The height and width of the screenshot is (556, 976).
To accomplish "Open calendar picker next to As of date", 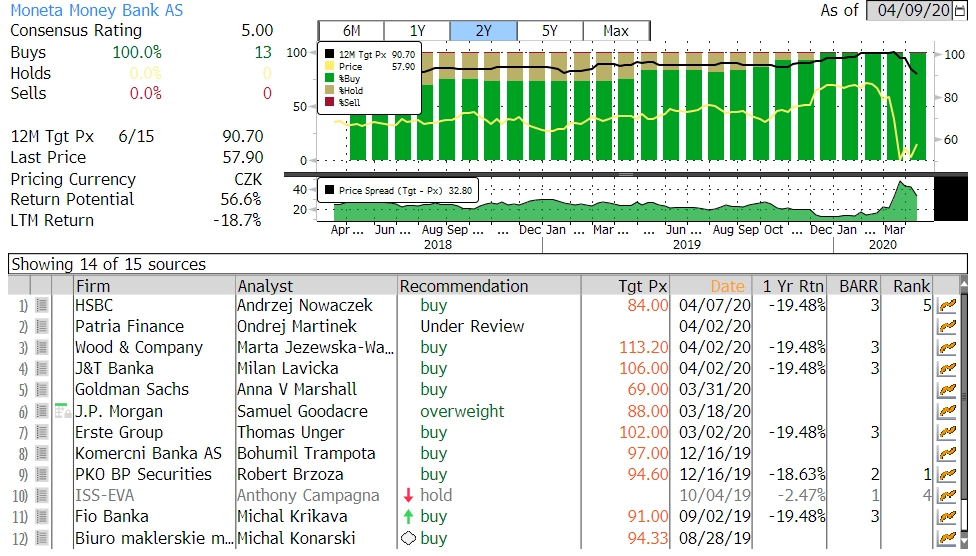I will click(960, 11).
